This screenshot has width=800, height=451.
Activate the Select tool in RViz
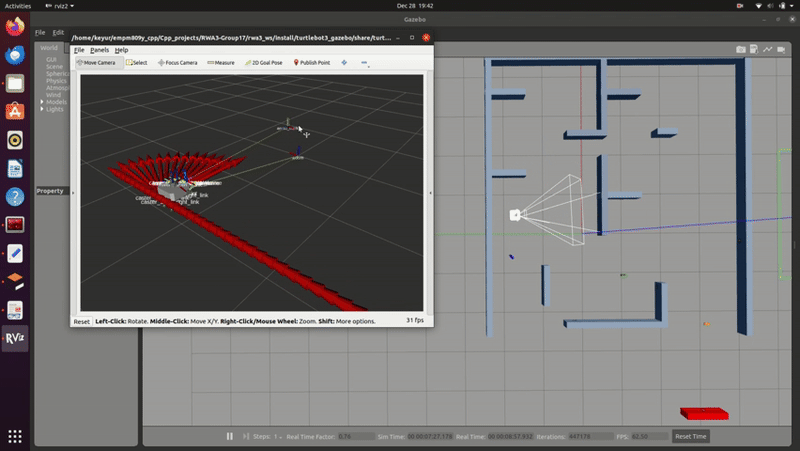point(136,62)
